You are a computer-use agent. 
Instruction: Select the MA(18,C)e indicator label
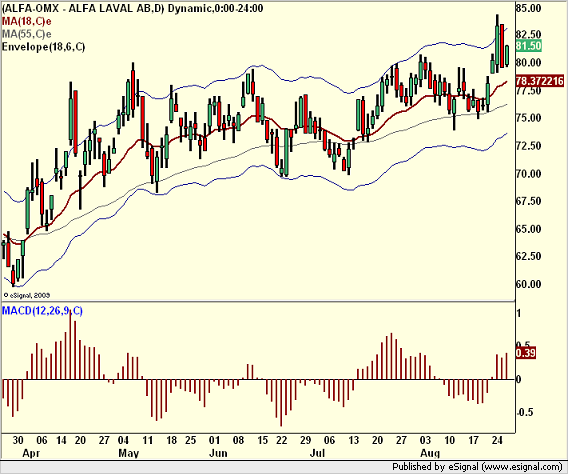click(x=26, y=21)
